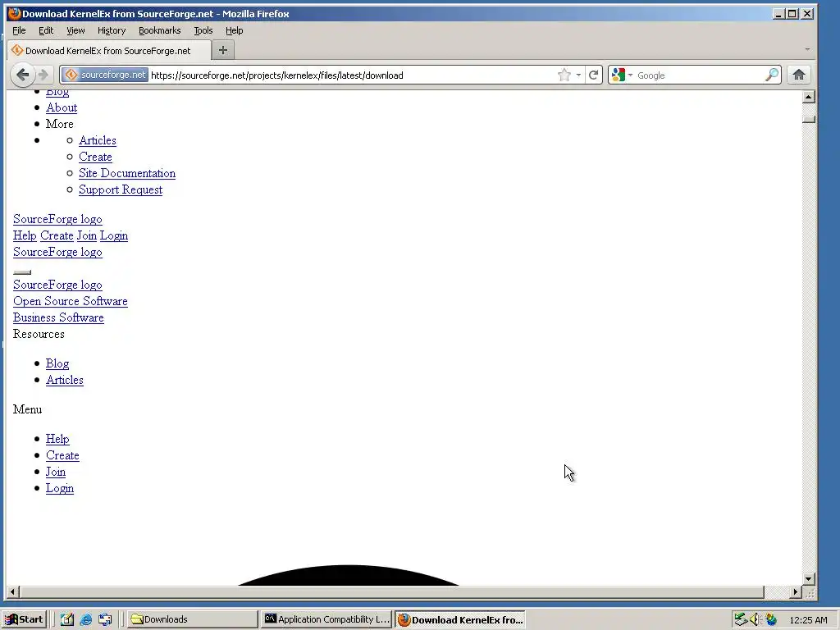Image resolution: width=840 pixels, height=630 pixels.
Task: Open a new tab with plus button
Action: (x=223, y=50)
